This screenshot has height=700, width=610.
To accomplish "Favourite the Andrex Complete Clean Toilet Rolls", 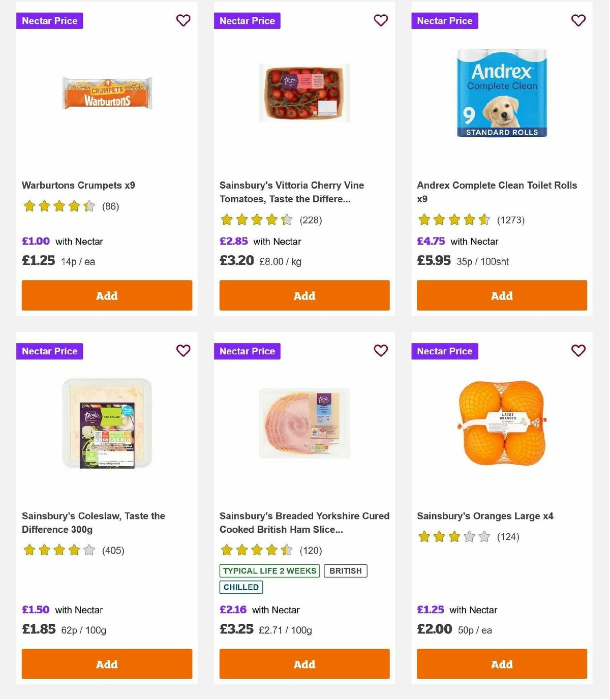I will (578, 20).
